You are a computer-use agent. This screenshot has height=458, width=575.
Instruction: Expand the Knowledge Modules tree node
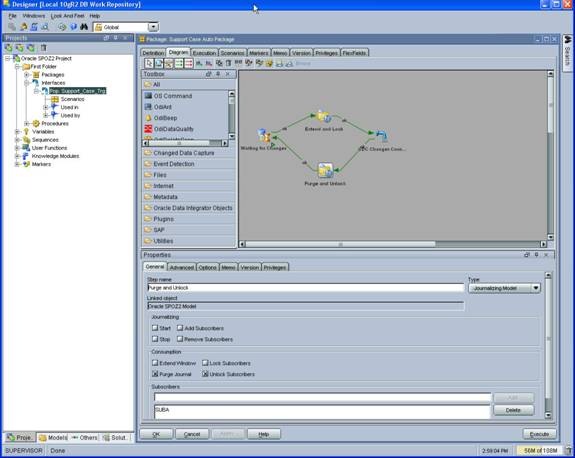17,156
